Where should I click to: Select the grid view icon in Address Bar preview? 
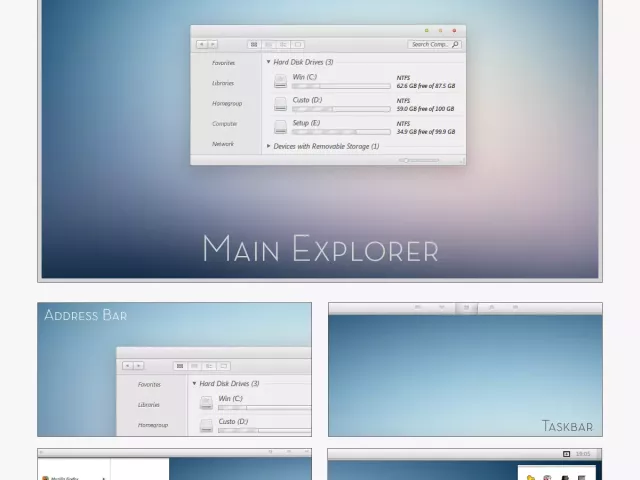click(180, 366)
